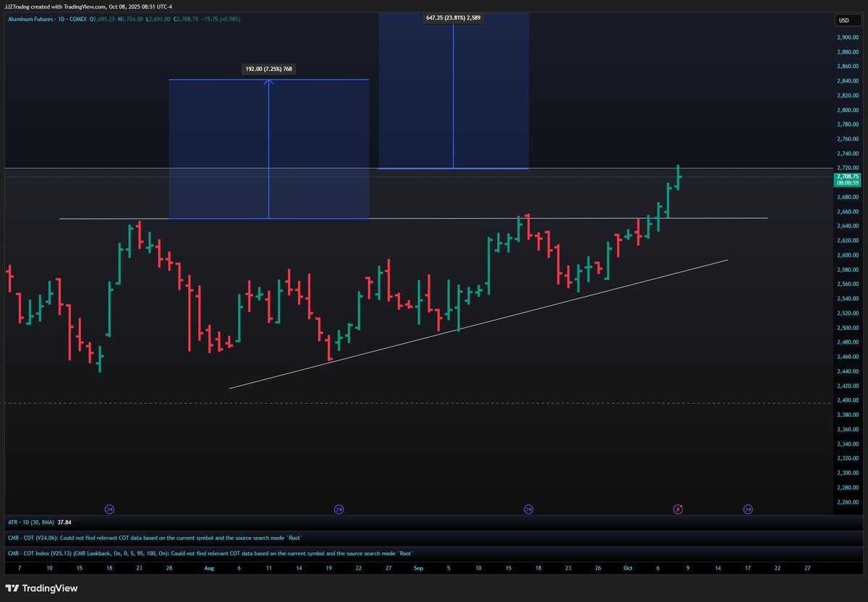Click the 'Aug' label on the time axis

pos(209,569)
